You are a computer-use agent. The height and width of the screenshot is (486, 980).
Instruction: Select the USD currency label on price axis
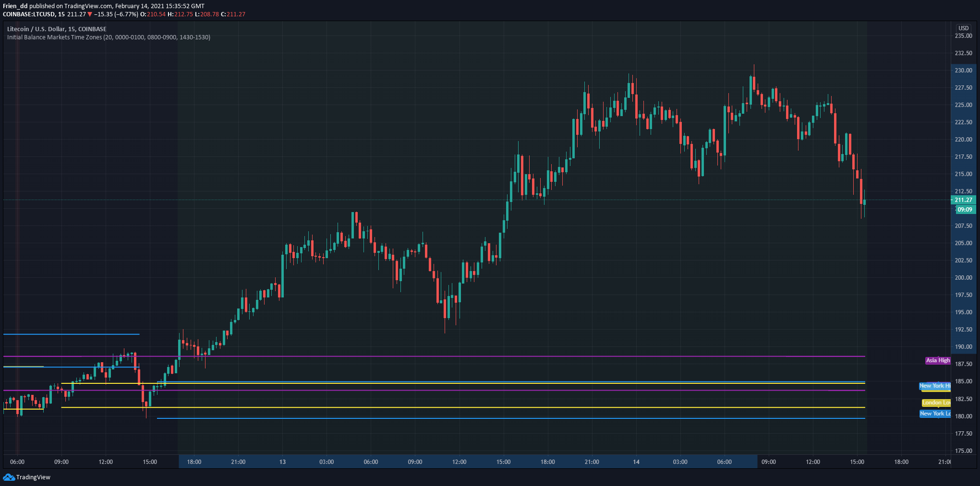(964, 28)
